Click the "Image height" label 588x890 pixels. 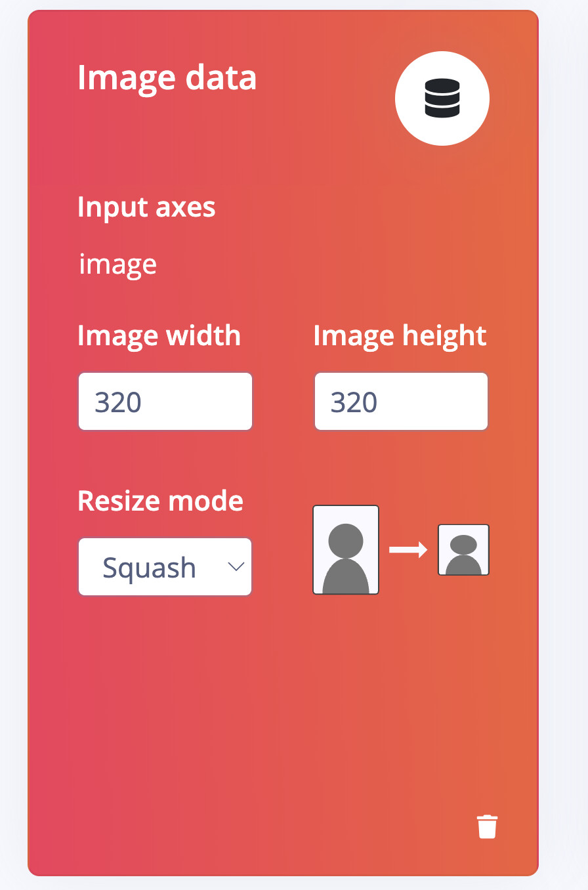[400, 335]
